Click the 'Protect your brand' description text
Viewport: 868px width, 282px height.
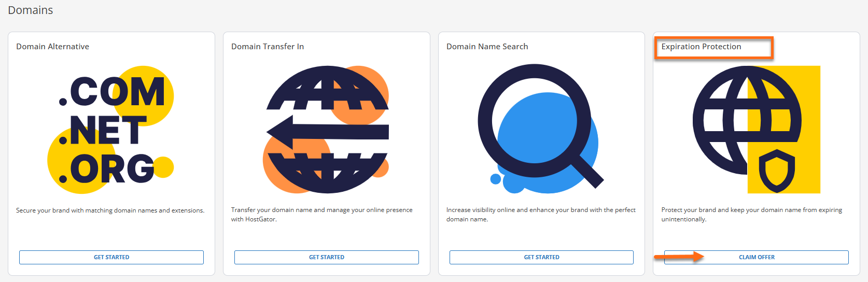pos(751,215)
